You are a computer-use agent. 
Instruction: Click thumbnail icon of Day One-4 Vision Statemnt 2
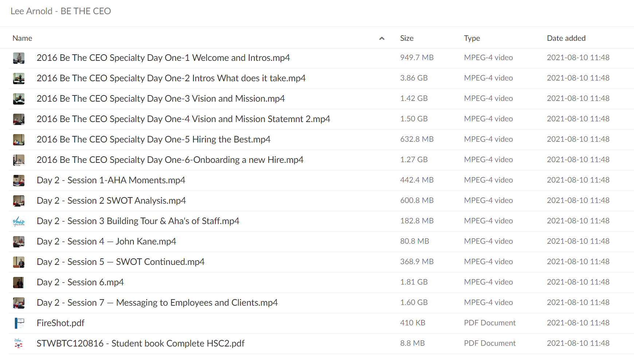point(19,119)
